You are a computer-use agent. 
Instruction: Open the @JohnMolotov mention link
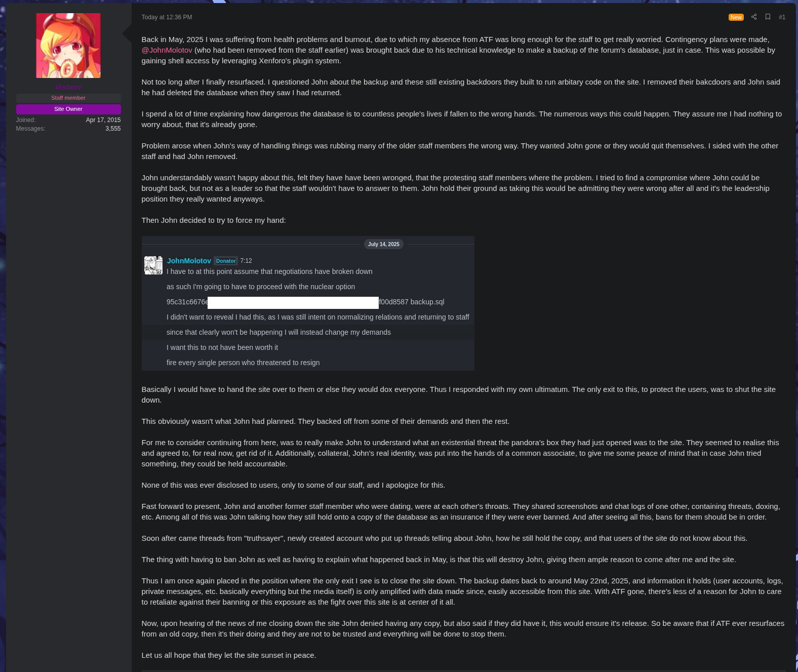(167, 50)
